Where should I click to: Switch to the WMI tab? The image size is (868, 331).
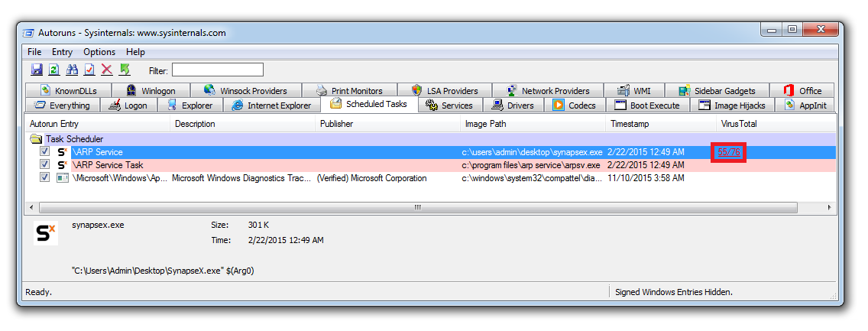634,91
